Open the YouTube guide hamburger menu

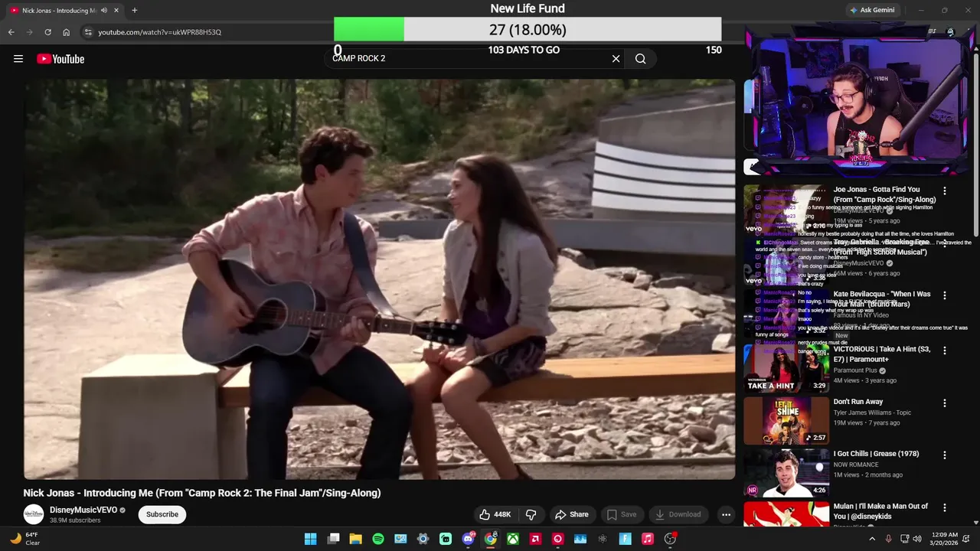[x=18, y=59]
